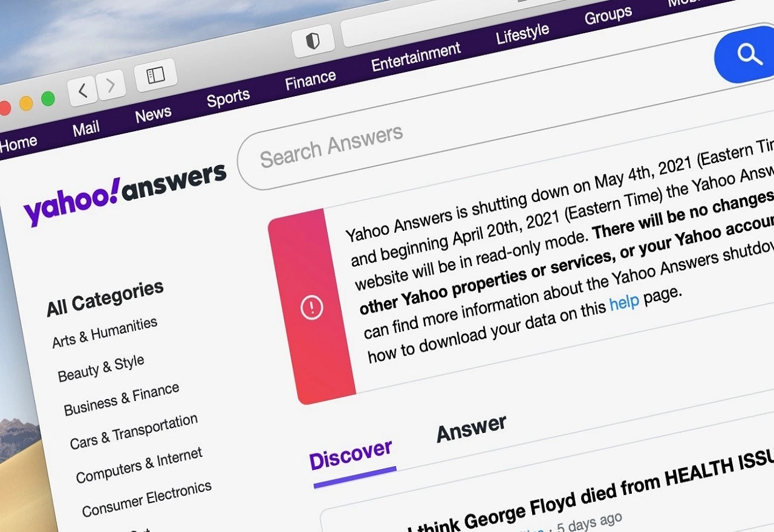Follow the help link in shutdown notice
Viewport: 774px width, 532px height.
coord(624,302)
